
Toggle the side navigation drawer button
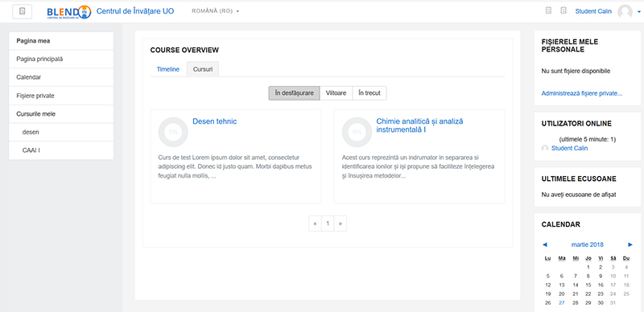point(23,11)
